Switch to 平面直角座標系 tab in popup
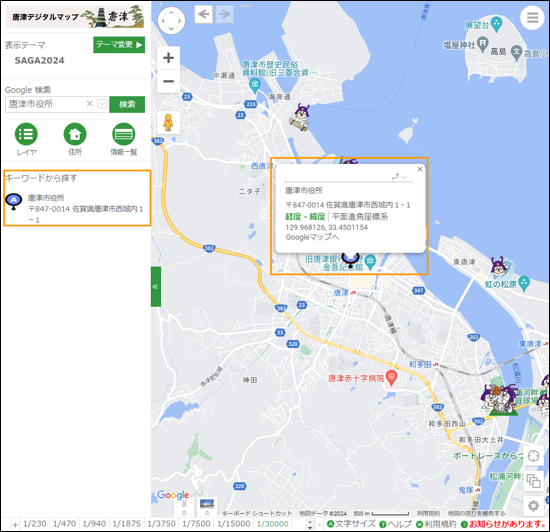550x532 pixels. (360, 217)
